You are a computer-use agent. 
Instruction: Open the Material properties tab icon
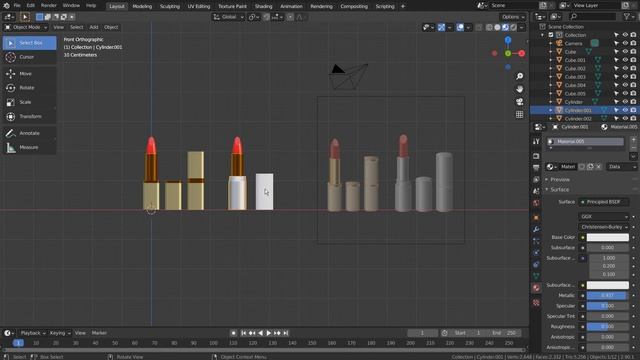pyautogui.click(x=536, y=288)
